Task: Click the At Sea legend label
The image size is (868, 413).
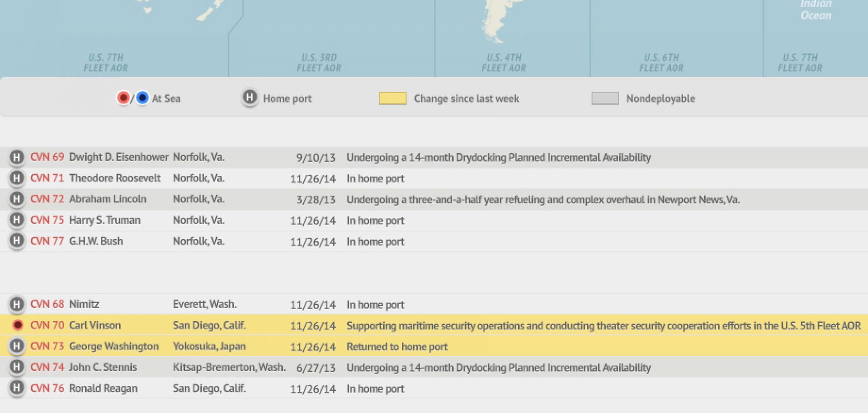Action: tap(166, 99)
